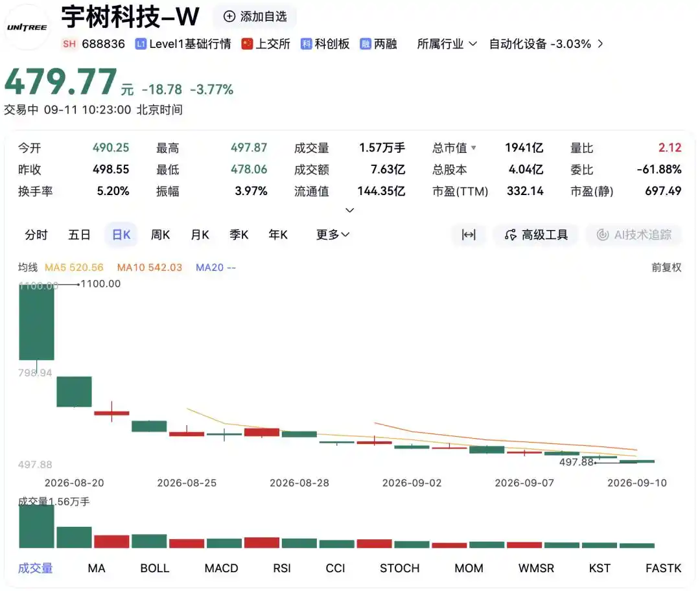This screenshot has width=700, height=591.
Task: Click the 2026-08-25 date axis label
Action: coord(187,483)
